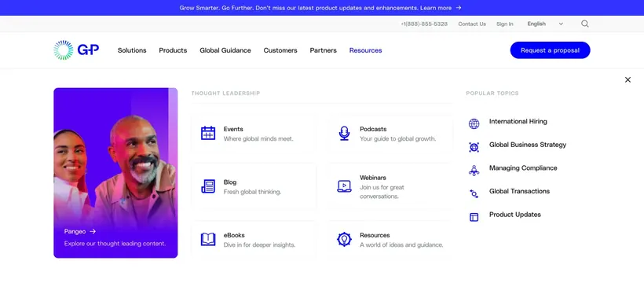Open the eBooks title link

click(234, 235)
